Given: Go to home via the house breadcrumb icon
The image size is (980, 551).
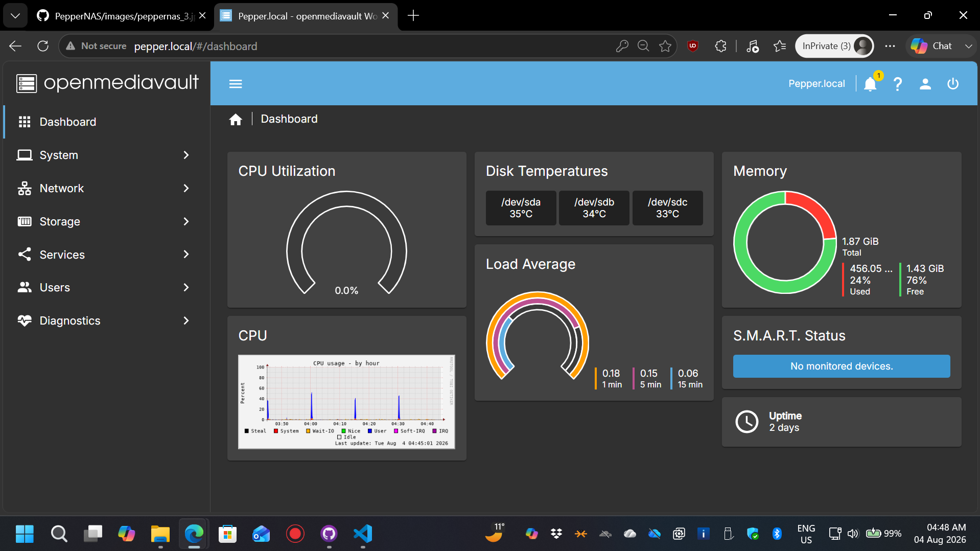Looking at the screenshot, I should (x=236, y=120).
